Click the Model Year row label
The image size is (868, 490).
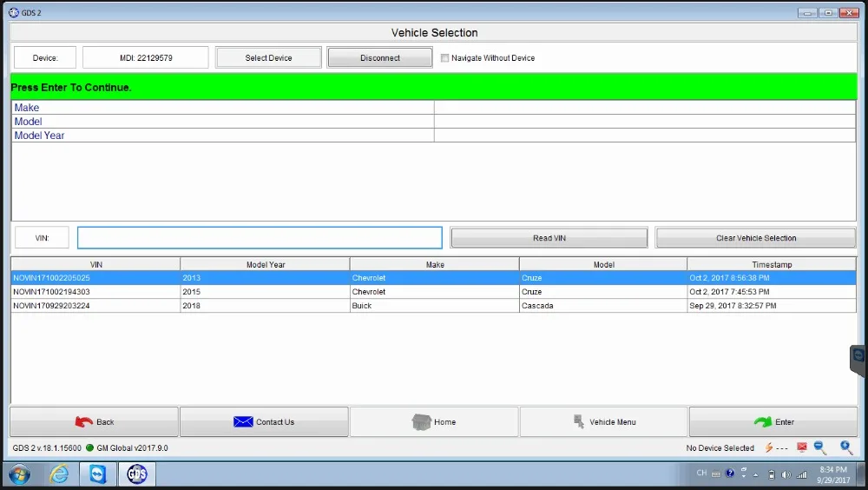[x=39, y=136]
